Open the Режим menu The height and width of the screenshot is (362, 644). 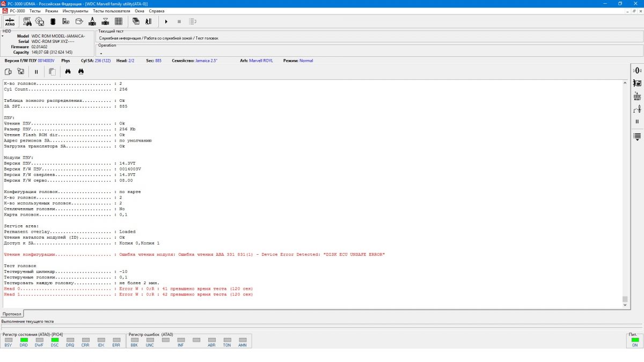pos(52,11)
